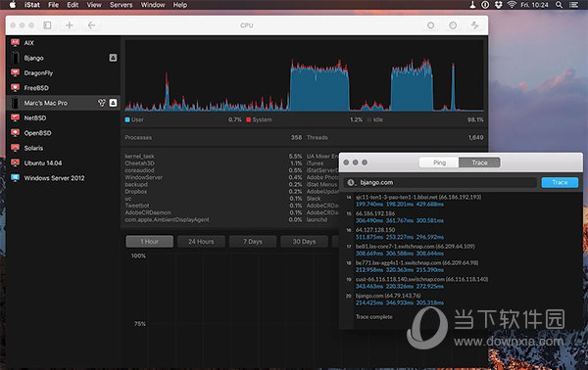Click the circular ping tool icon in toolbar
The image size is (588, 370).
[x=431, y=25]
